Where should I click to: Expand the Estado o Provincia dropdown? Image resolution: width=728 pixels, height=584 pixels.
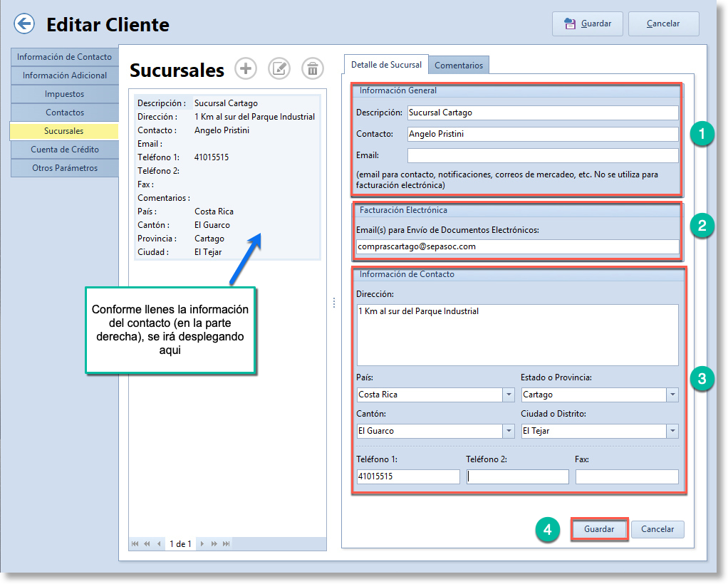(672, 395)
